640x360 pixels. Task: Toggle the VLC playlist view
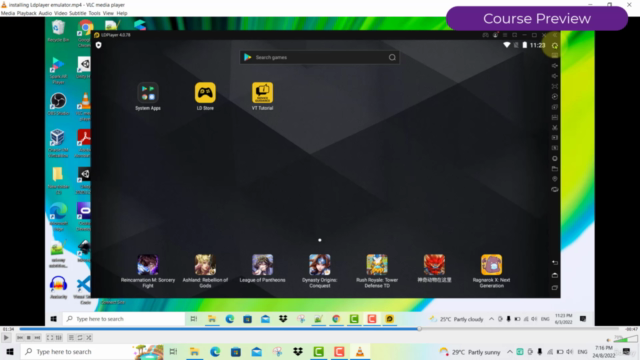point(71,338)
